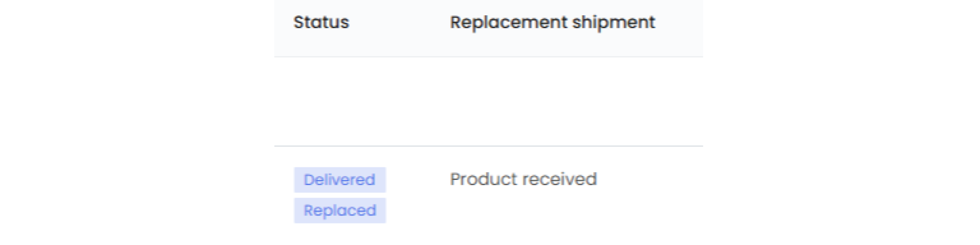This screenshot has height=245, width=980.
Task: Select the Replaced status badge
Action: 340,211
